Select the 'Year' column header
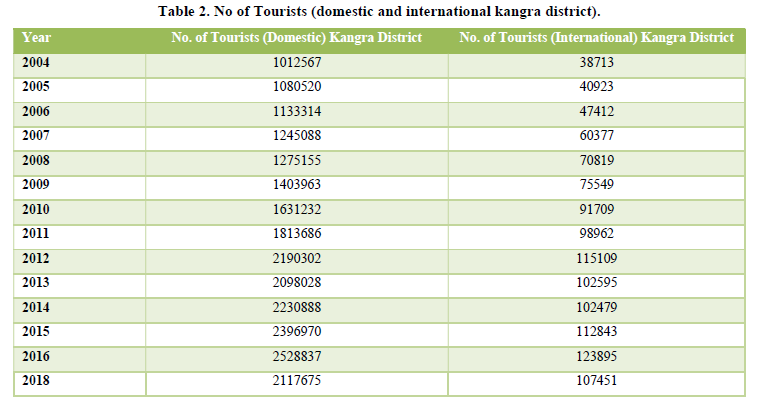 click(37, 38)
